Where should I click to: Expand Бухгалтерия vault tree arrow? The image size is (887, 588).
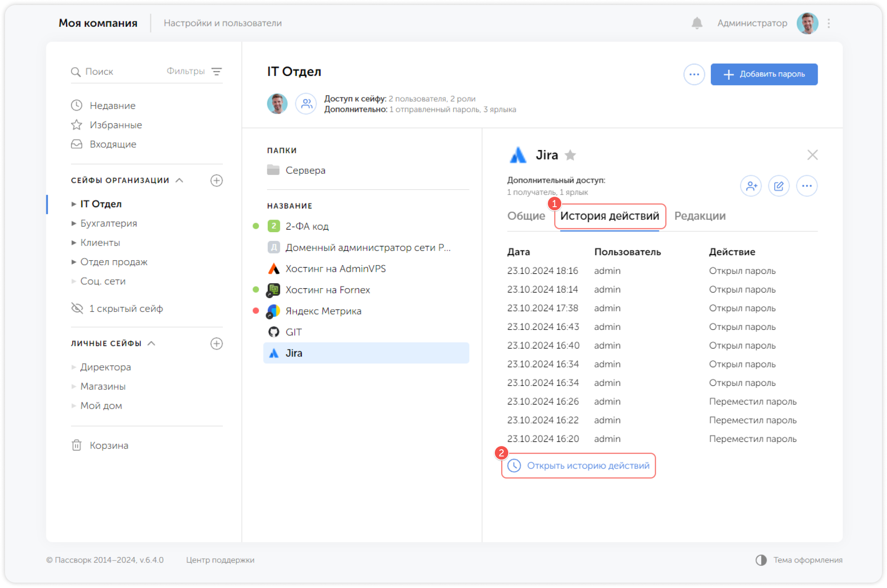tap(73, 223)
